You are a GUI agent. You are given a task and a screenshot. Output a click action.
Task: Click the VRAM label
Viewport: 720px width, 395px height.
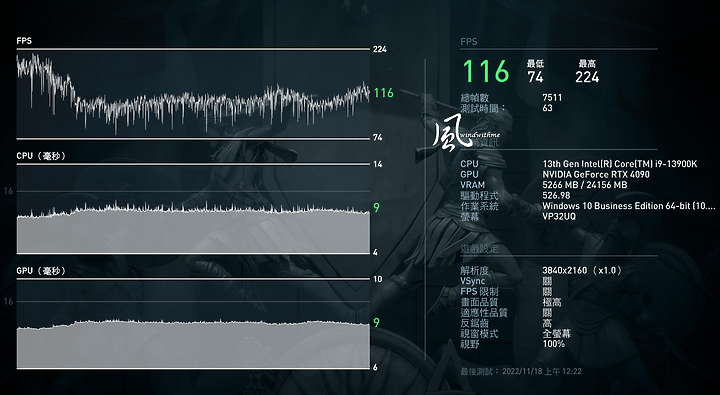coord(472,185)
